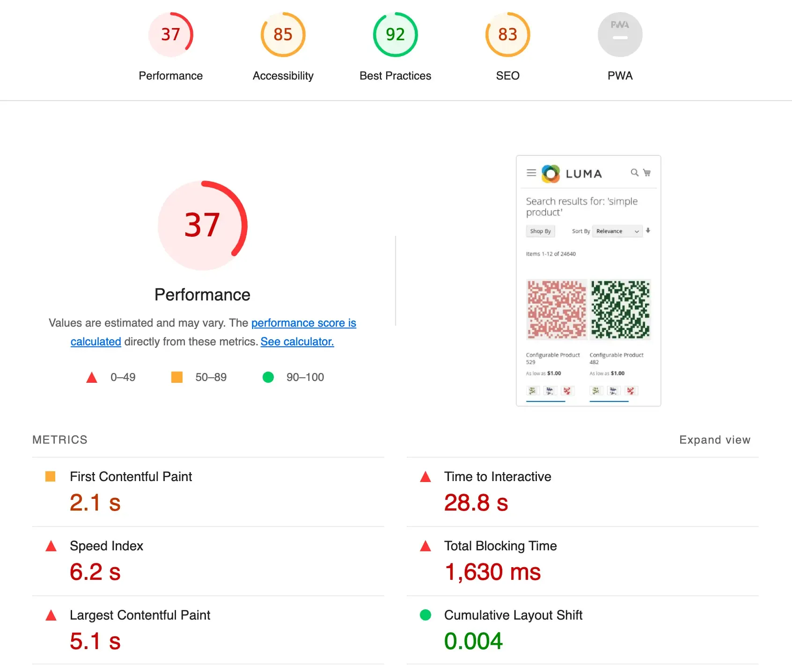Click orange square beside First Contentful Paint
Screen dimensions: 792x672
tap(51, 476)
